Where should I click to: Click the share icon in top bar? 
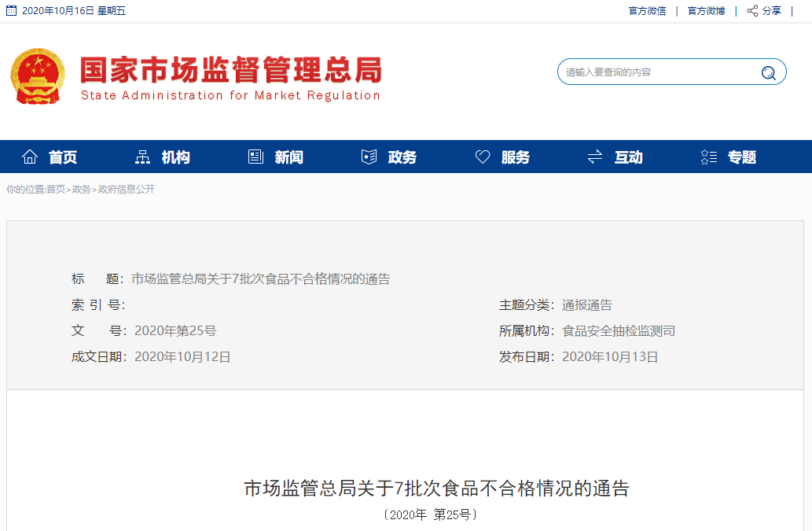[752, 10]
